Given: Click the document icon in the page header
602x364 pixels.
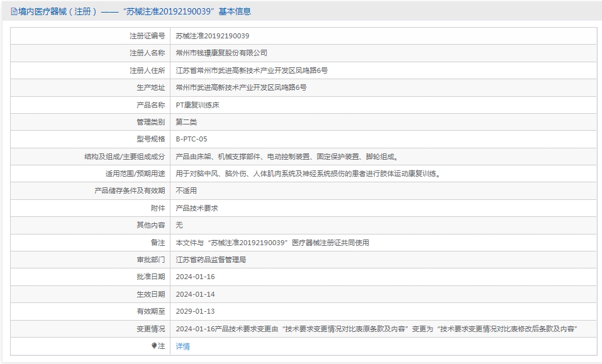Looking at the screenshot, I should [x=14, y=11].
